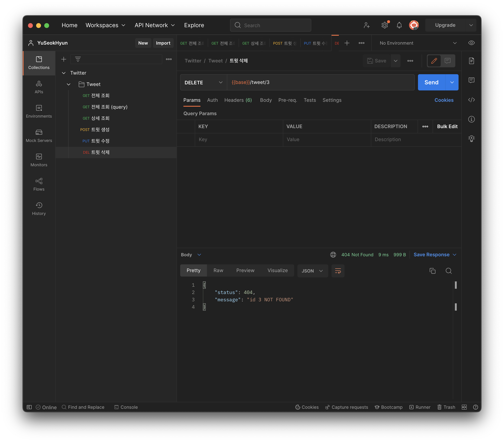Select Raw response view
Screen dimensions: 504x442
(x=218, y=270)
